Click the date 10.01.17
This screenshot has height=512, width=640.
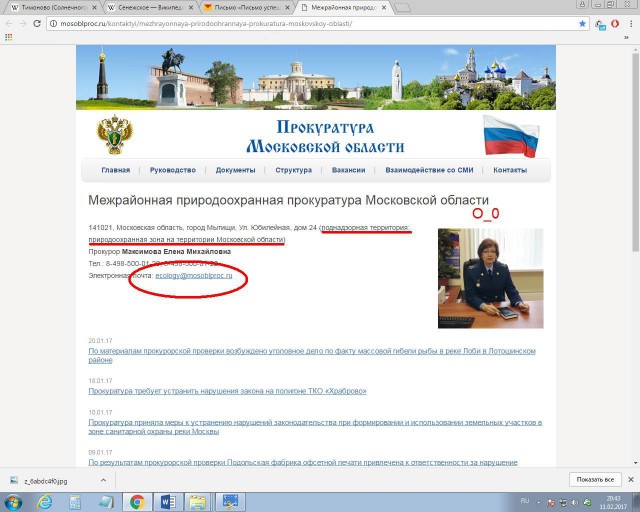pos(100,412)
